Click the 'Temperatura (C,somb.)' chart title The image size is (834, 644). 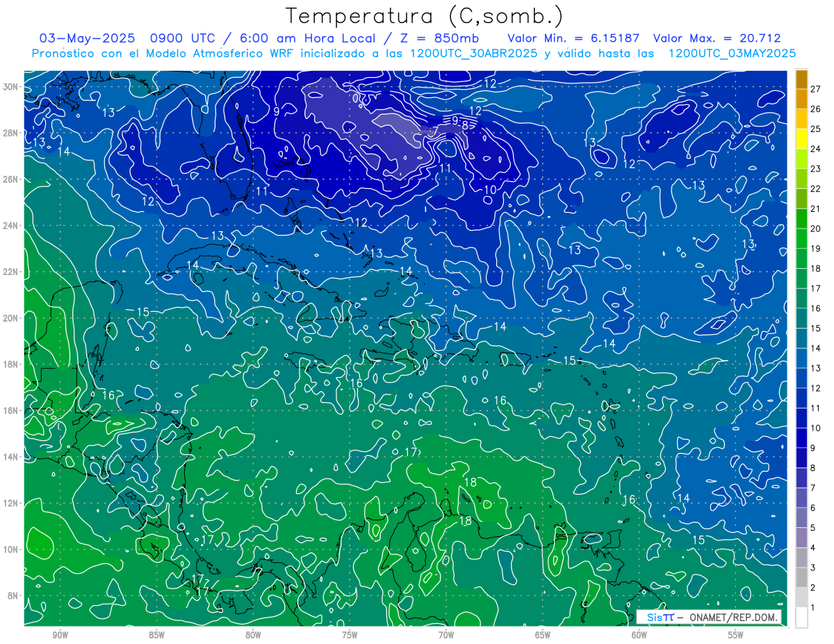pos(424,15)
